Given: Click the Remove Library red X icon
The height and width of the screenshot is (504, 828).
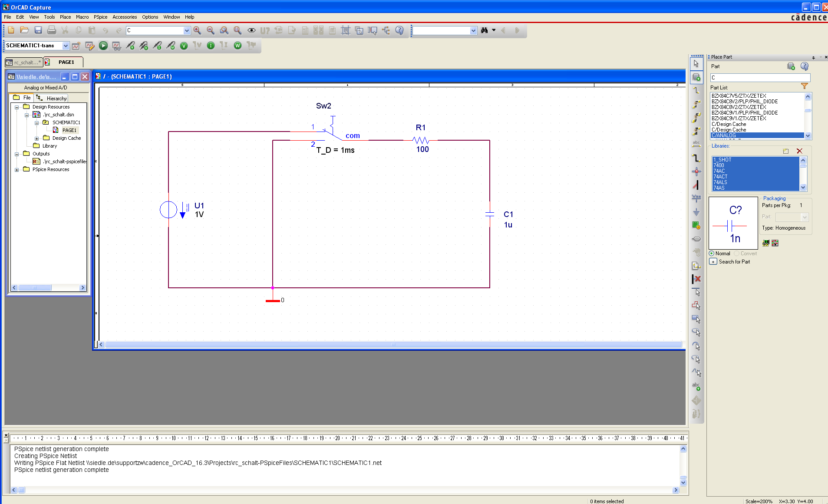Looking at the screenshot, I should point(799,151).
